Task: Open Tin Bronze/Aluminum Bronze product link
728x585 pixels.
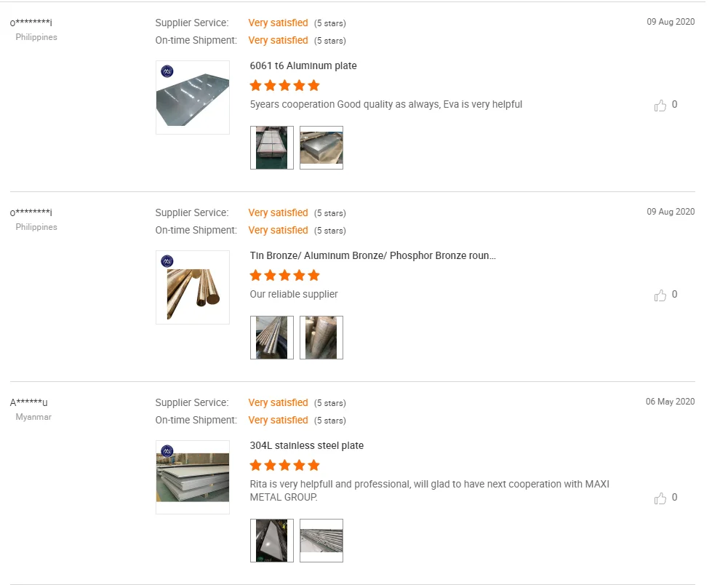Action: point(372,256)
